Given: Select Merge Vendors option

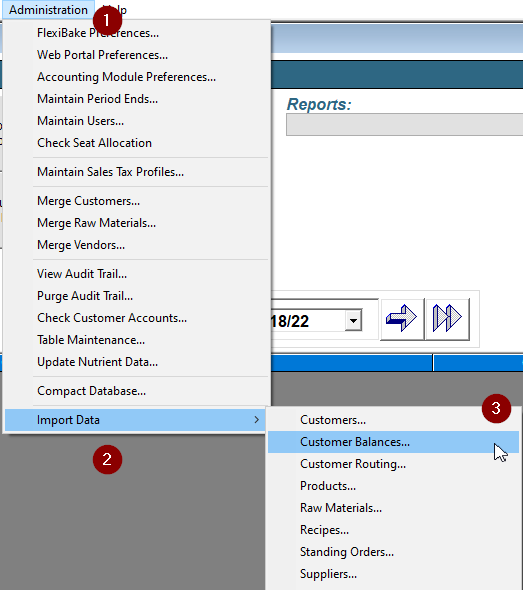Looking at the screenshot, I should pyautogui.click(x=137, y=245).
